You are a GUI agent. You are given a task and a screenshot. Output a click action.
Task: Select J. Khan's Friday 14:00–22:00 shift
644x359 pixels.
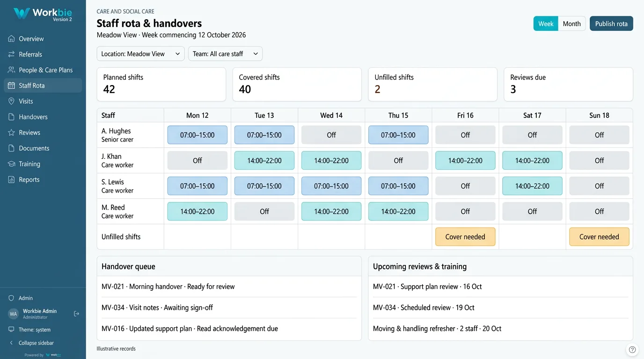click(x=465, y=160)
